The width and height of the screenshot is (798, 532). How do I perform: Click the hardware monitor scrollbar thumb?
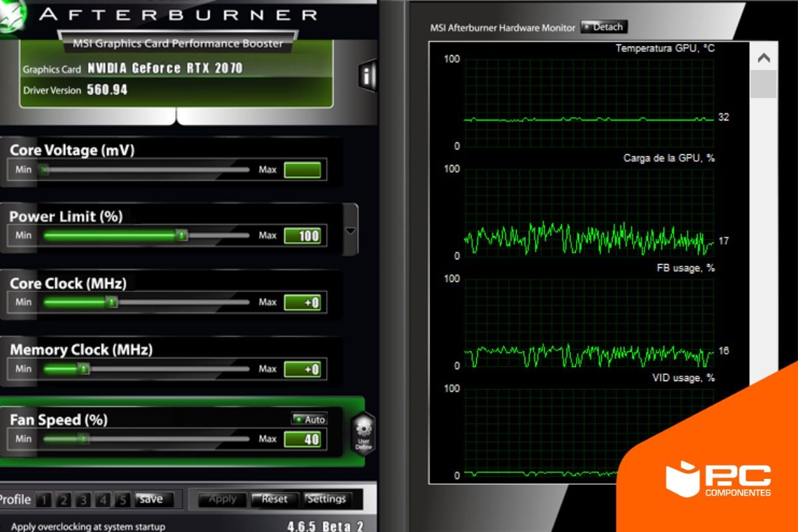763,84
